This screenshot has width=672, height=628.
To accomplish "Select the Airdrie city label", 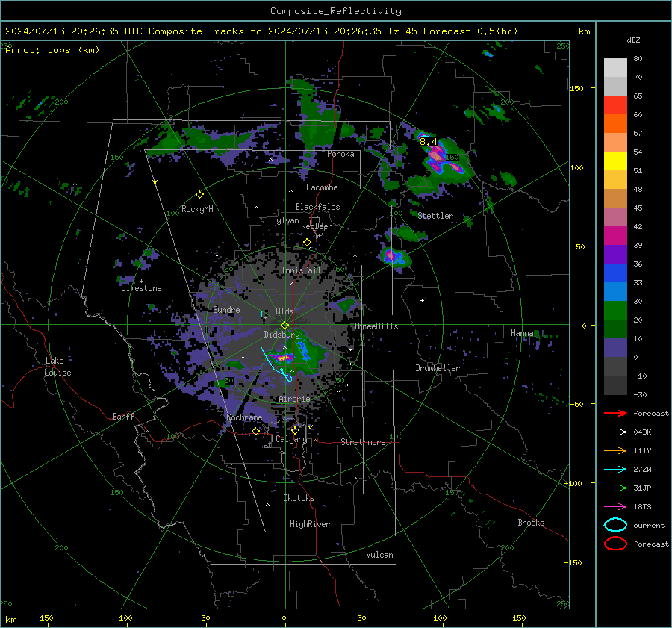I will (294, 399).
